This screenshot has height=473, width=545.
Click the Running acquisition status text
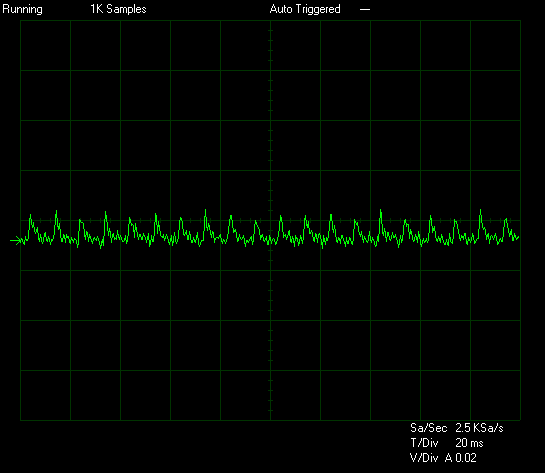click(22, 9)
